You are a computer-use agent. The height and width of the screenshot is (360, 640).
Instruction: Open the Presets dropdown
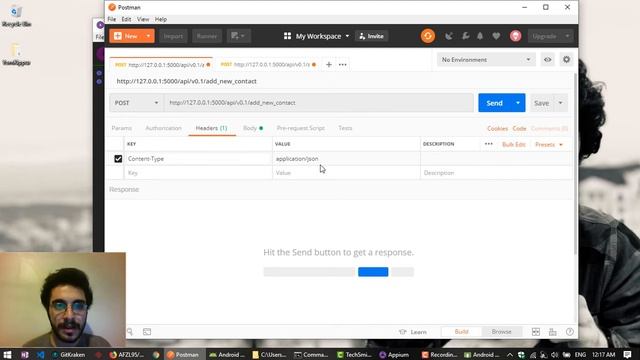(549, 144)
